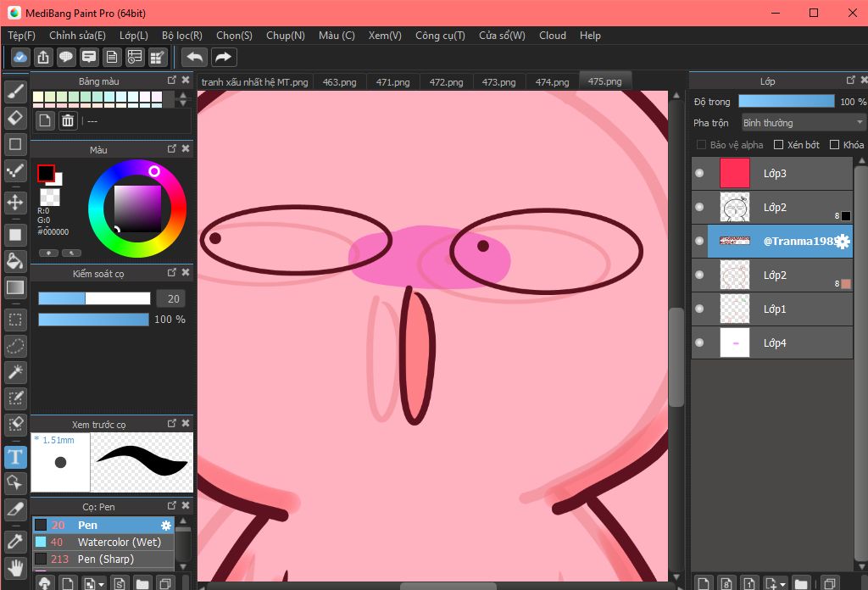The width and height of the screenshot is (868, 590).
Task: Open add-layer dropdown arrow in Lớp panel
Action: 782,584
